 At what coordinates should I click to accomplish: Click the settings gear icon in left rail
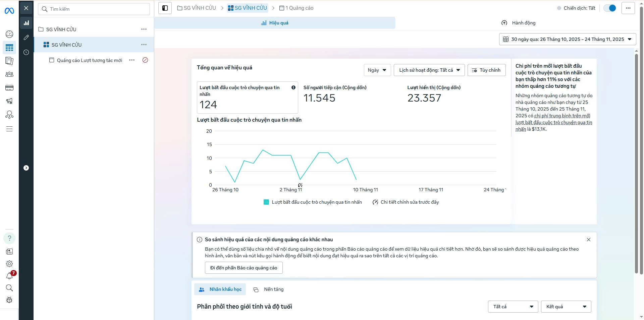point(9,264)
